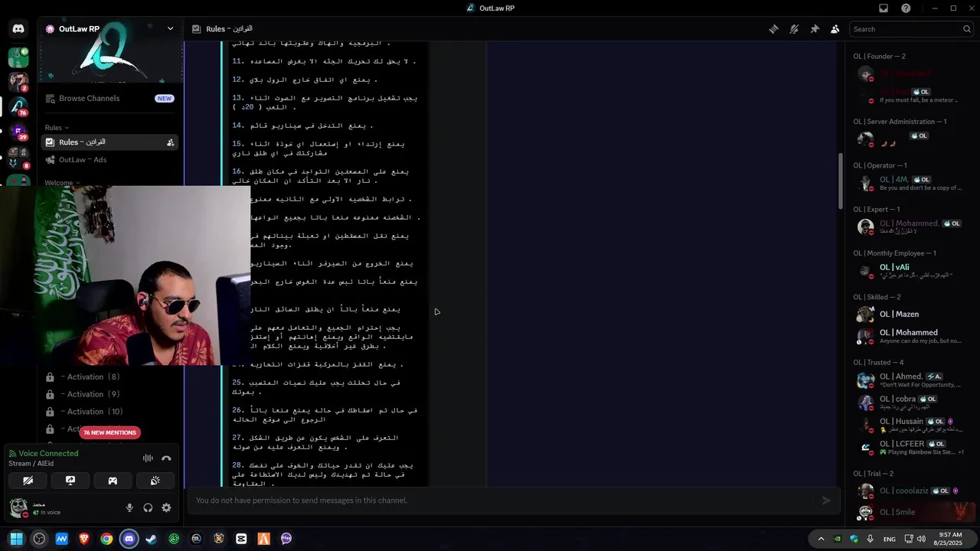Click the disabled message input box
This screenshot has width=980, height=551.
(x=514, y=500)
